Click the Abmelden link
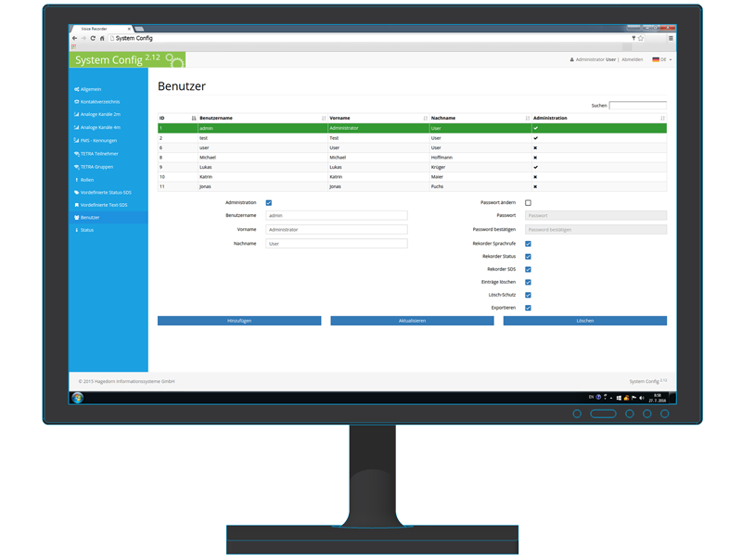This screenshot has height=560, width=742. [632, 59]
